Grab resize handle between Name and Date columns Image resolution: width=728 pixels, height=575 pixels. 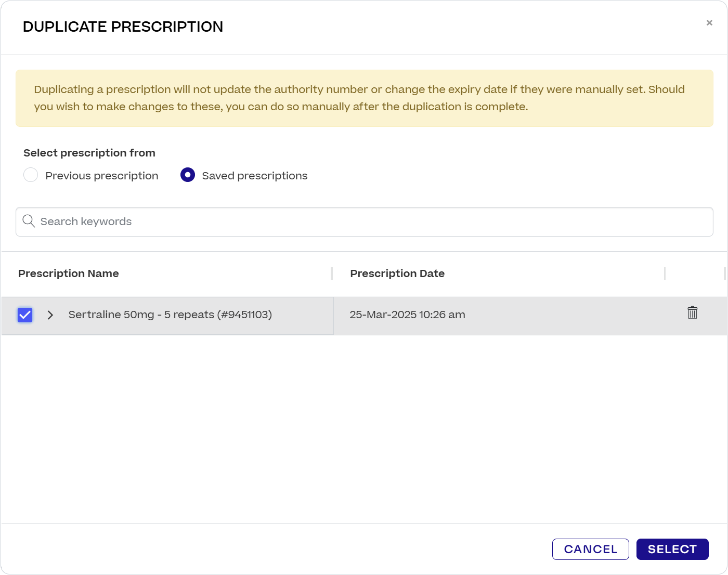click(x=332, y=273)
